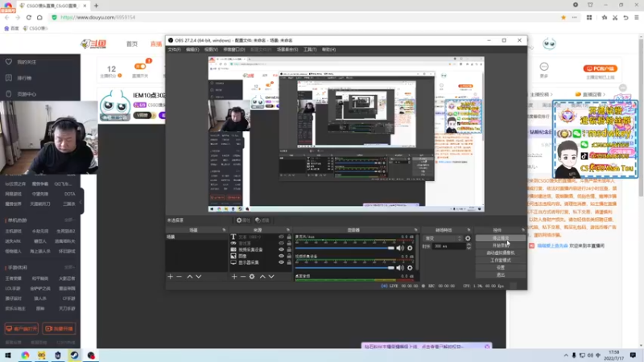The image size is (644, 362).
Task: Click the Stop Streaming button
Action: tap(500, 238)
